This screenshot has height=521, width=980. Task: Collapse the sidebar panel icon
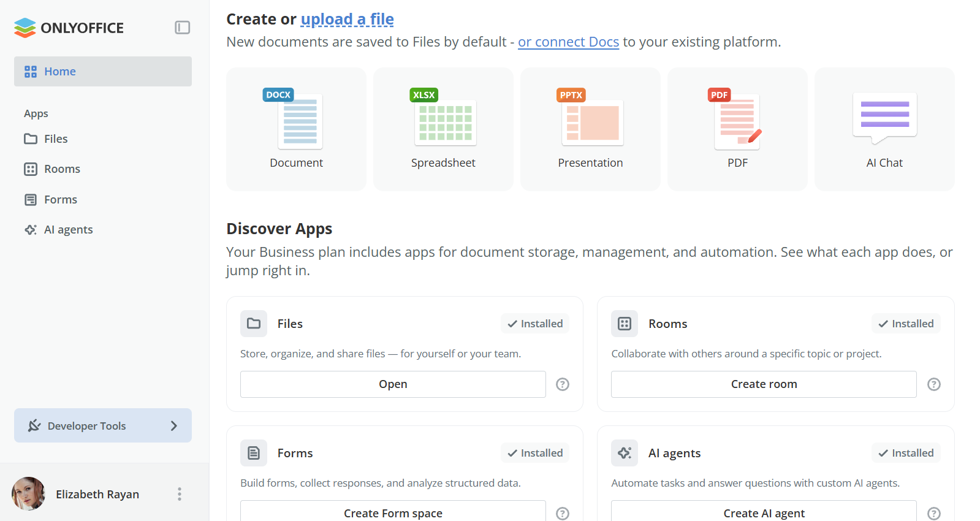pos(182,28)
